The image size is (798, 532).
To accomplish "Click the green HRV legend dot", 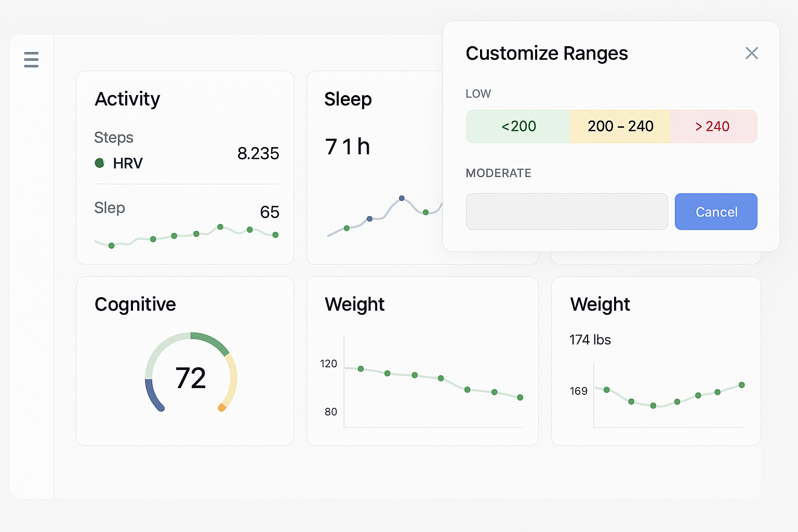I will coord(100,163).
